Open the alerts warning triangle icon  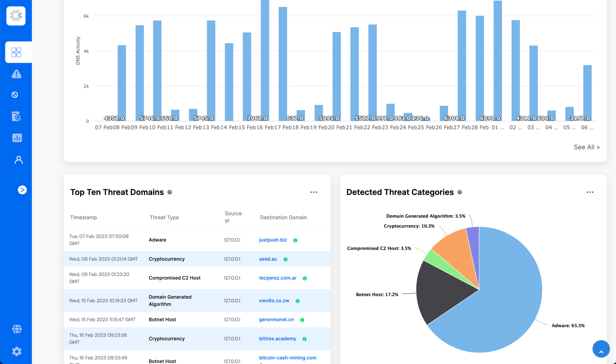click(x=16, y=74)
